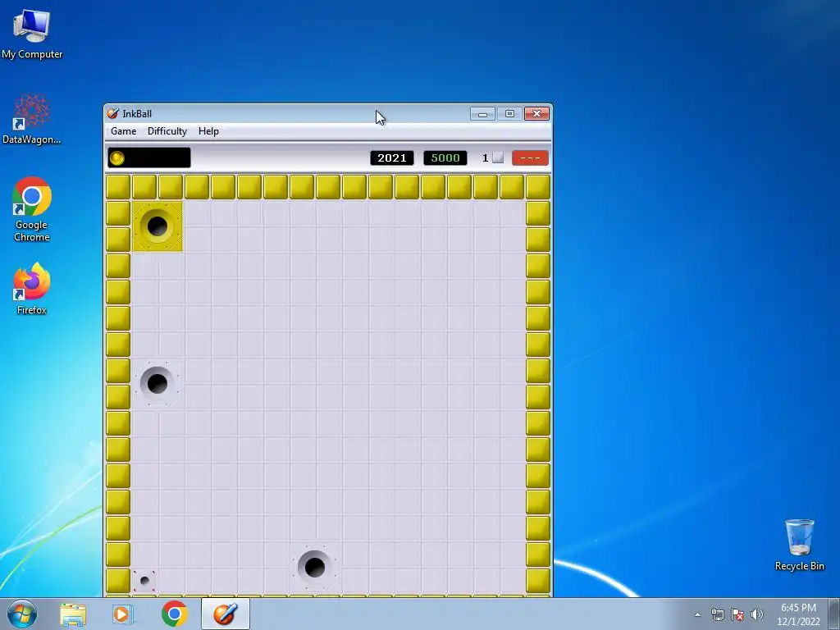Viewport: 840px width, 630px height.
Task: Click the gray hole on the left side
Action: coord(157,383)
